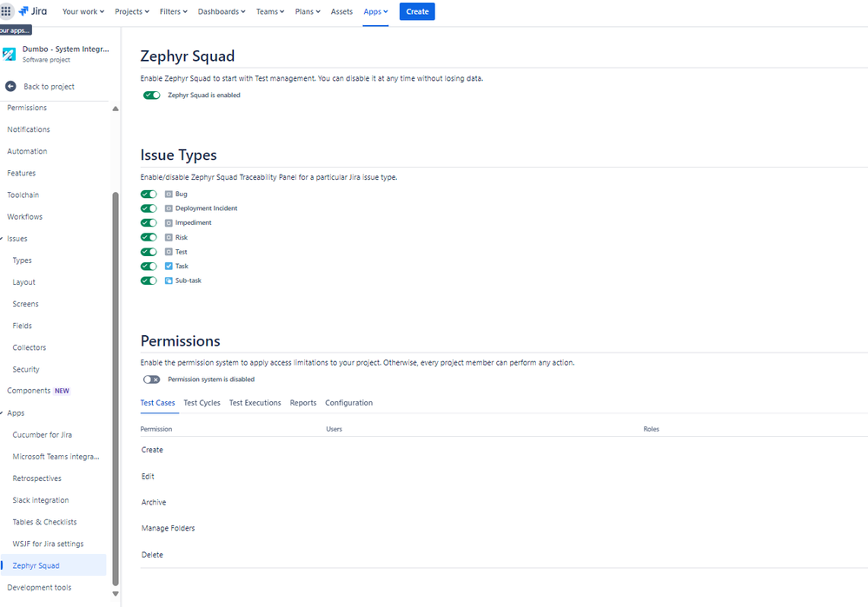This screenshot has width=868, height=607.
Task: Open Fields under Issues
Action: pyautogui.click(x=22, y=326)
